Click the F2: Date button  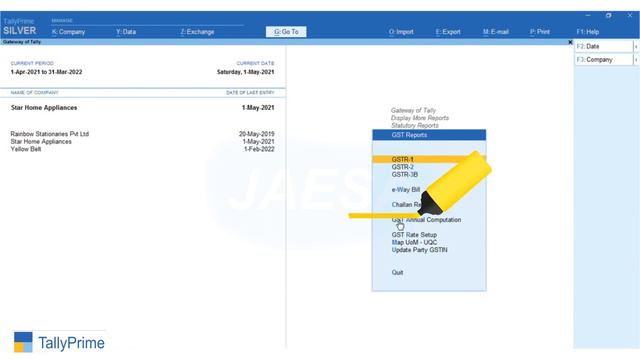click(603, 47)
